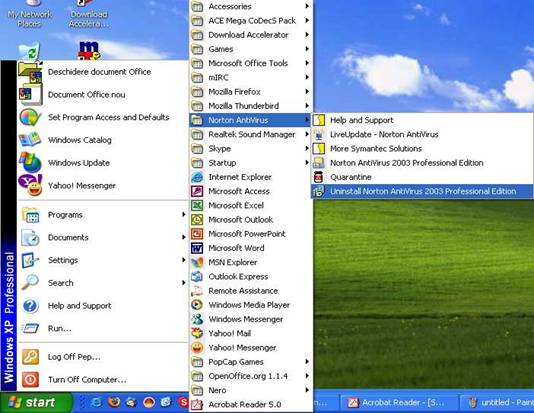Image resolution: width=534 pixels, height=413 pixels.
Task: Expand the Search arrow in Start menu
Action: tap(184, 283)
